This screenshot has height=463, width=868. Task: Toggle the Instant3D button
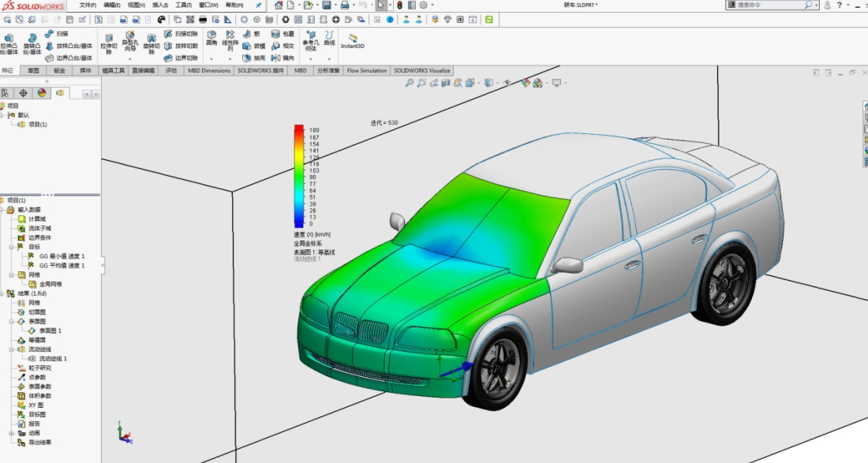(x=352, y=42)
